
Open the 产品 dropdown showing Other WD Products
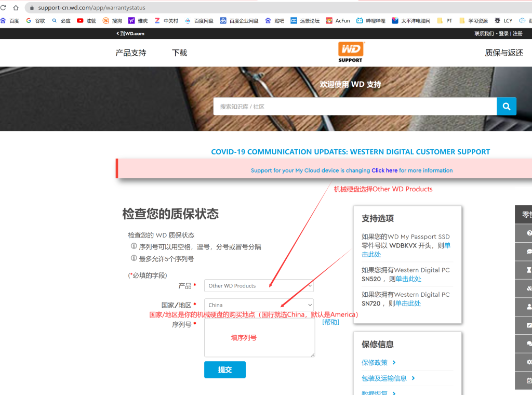[x=259, y=285]
